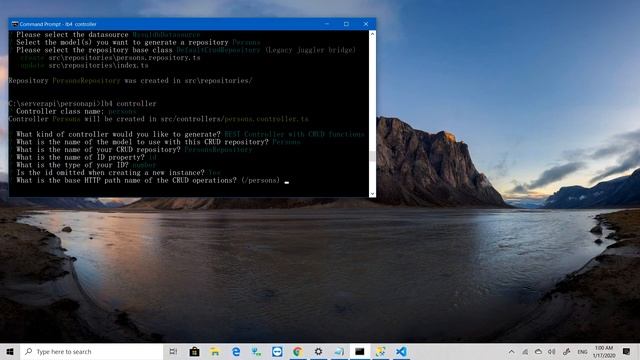Click 'What is the type of your ID?' line
This screenshot has height=360, width=640.
[86, 165]
